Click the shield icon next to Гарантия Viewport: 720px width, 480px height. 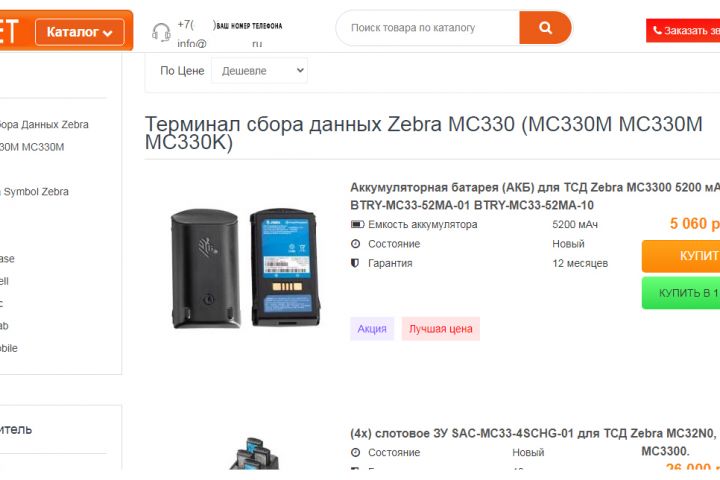(x=355, y=263)
